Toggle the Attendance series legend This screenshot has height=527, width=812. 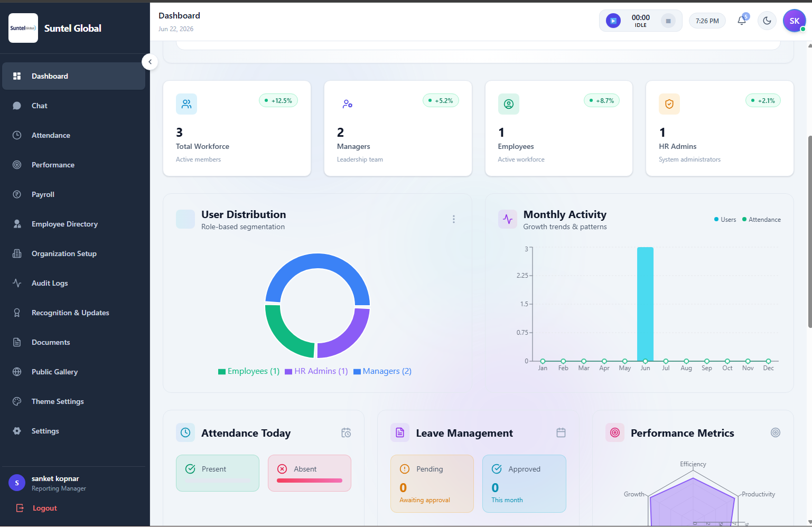(761, 220)
